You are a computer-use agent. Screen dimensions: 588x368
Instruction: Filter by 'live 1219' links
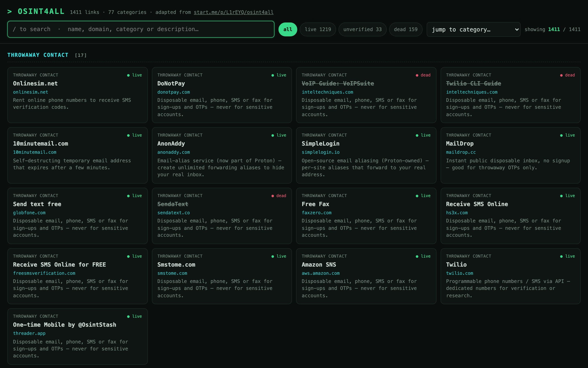[318, 29]
